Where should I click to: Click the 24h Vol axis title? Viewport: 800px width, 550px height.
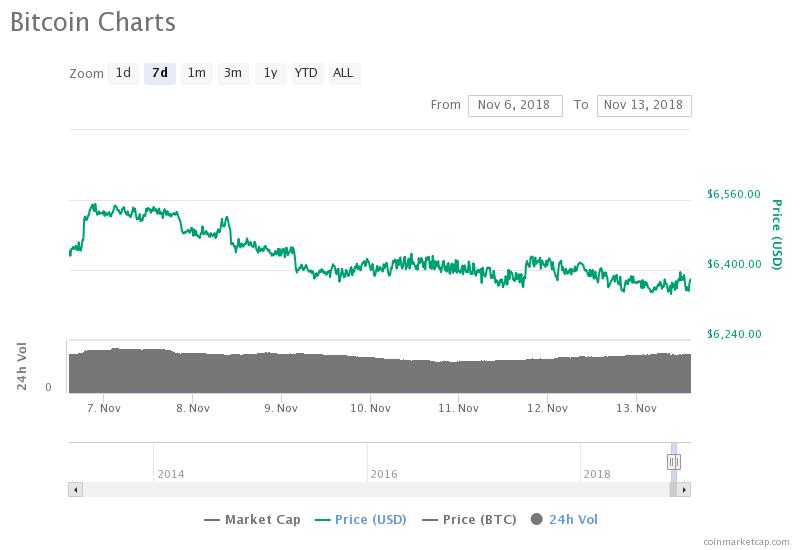[21, 366]
